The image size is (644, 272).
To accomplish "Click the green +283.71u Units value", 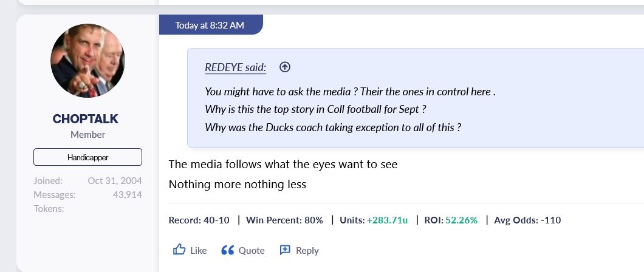I will coord(387,220).
